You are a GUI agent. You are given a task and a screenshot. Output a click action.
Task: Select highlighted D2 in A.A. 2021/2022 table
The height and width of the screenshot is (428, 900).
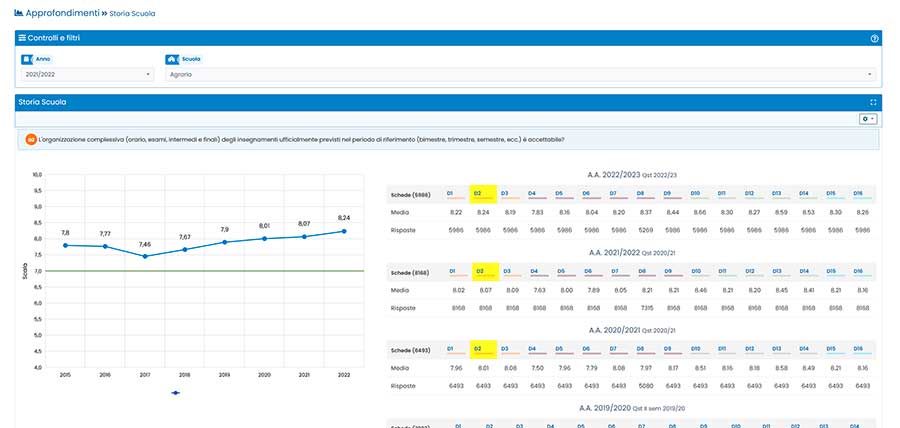[x=478, y=271]
